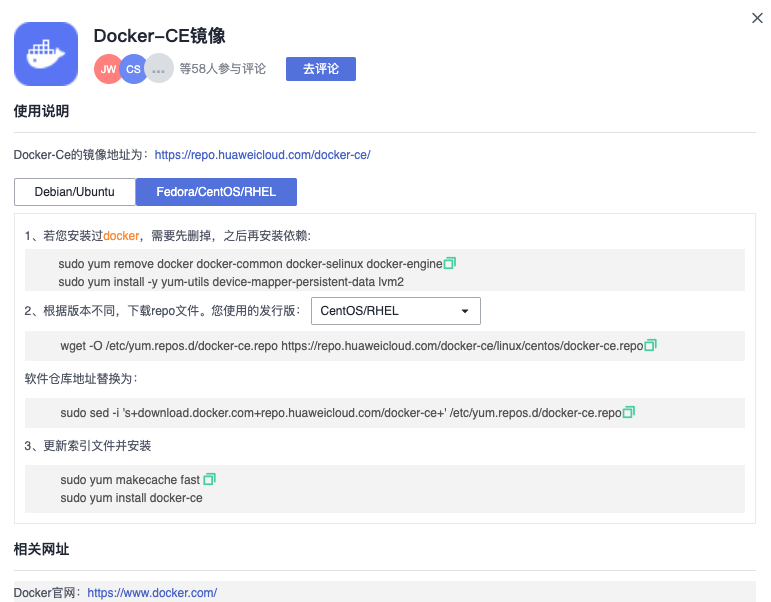Click the CS commenter avatar
The height and width of the screenshot is (602, 771).
pos(133,69)
